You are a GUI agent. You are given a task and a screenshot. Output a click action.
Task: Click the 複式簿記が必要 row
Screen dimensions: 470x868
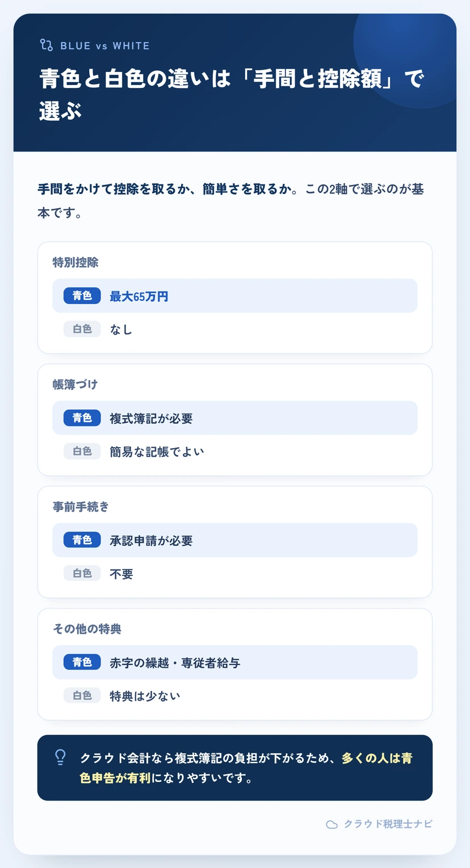tap(235, 418)
